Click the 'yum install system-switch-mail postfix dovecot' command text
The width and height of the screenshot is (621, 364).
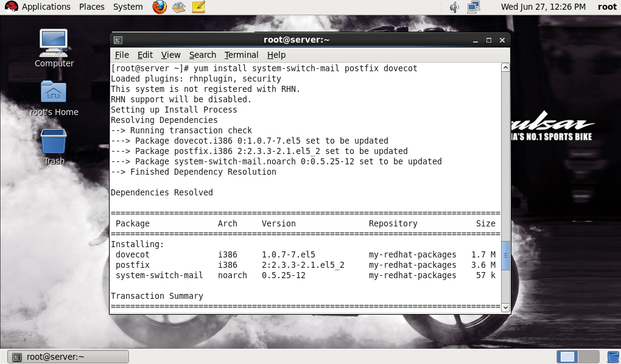pos(306,69)
